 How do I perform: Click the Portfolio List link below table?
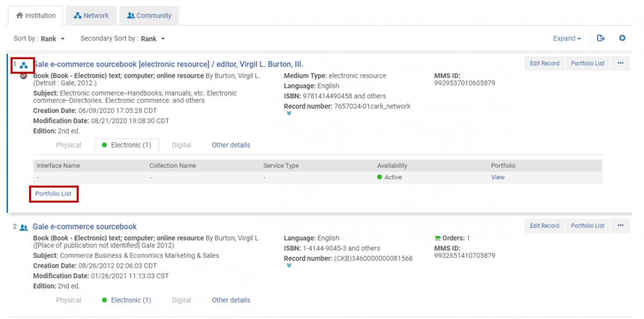[x=53, y=194]
